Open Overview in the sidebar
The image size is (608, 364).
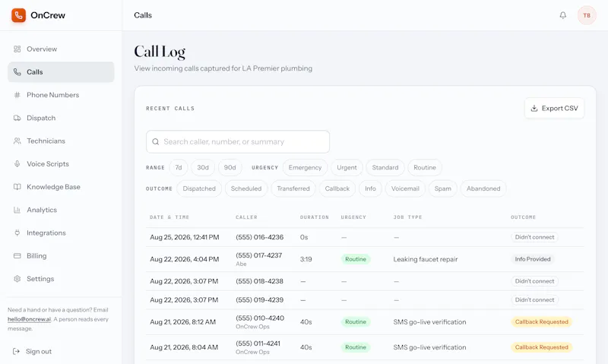coord(61,49)
